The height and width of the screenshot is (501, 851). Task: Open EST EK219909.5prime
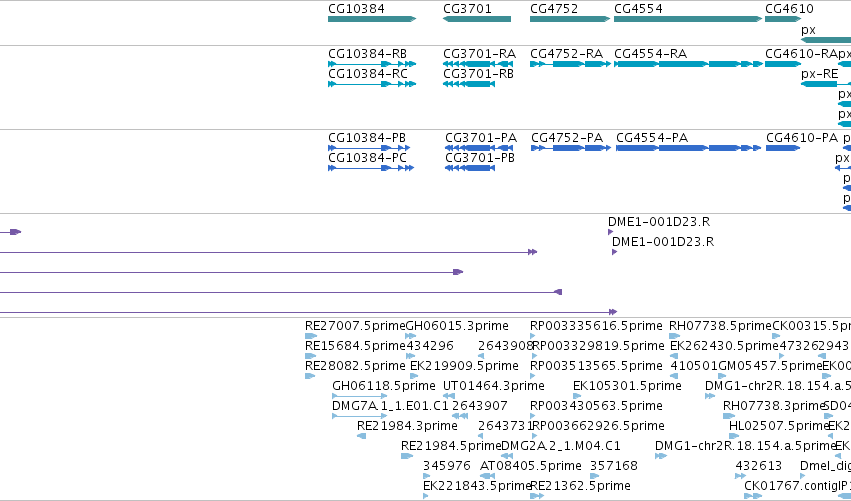464,366
